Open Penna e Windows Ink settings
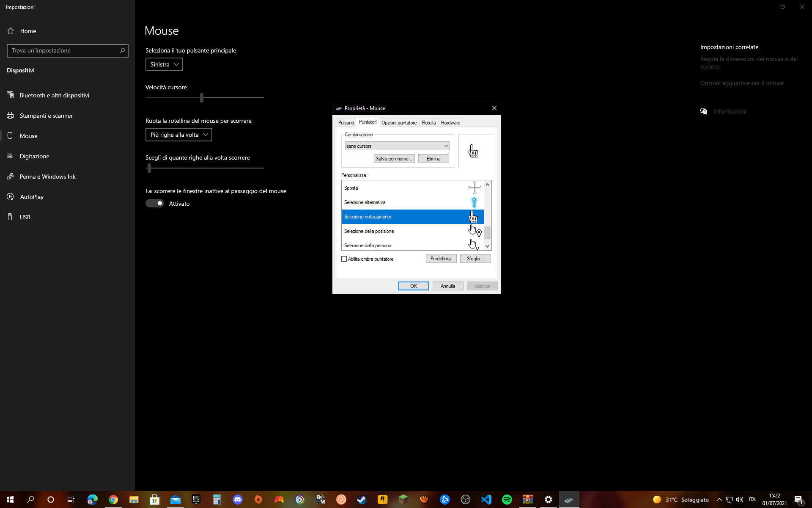The image size is (812, 508). click(x=47, y=177)
